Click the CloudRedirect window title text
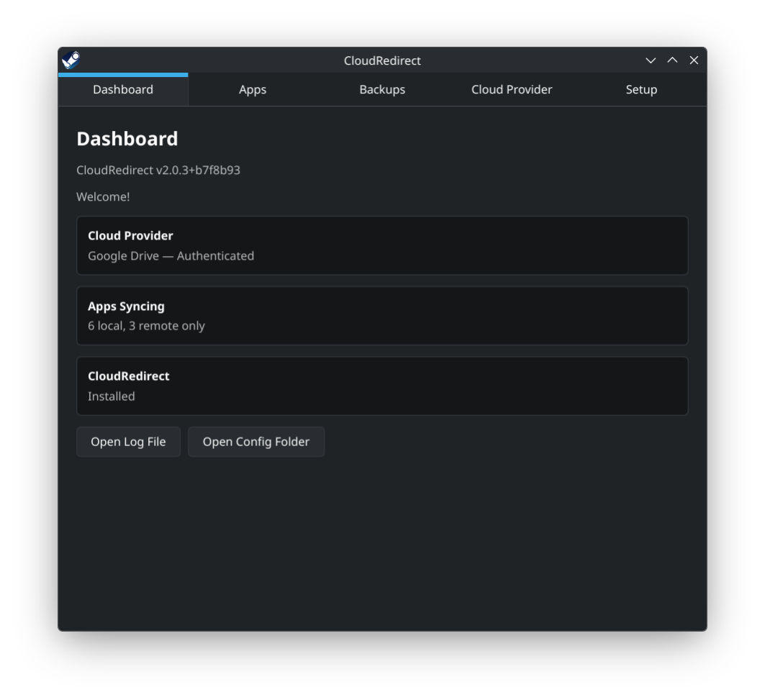 (x=382, y=60)
